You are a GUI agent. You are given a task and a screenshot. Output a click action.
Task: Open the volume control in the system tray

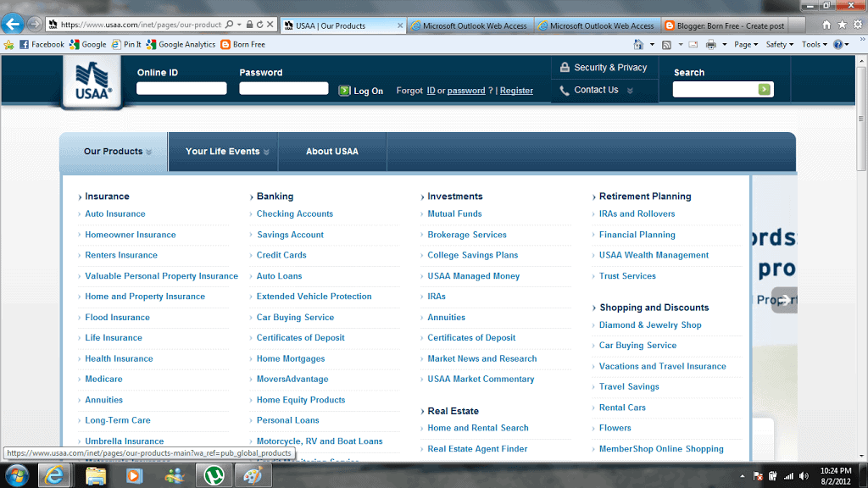pyautogui.click(x=804, y=476)
